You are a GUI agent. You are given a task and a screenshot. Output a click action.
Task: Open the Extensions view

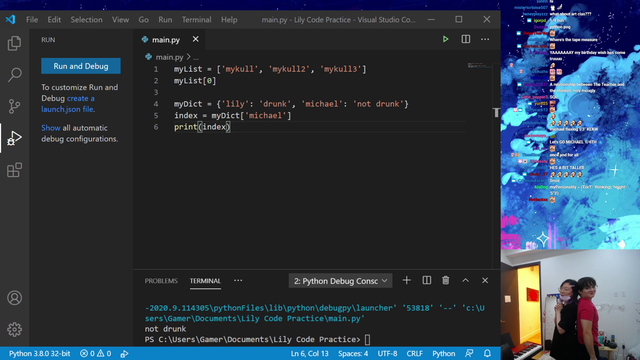pyautogui.click(x=14, y=170)
